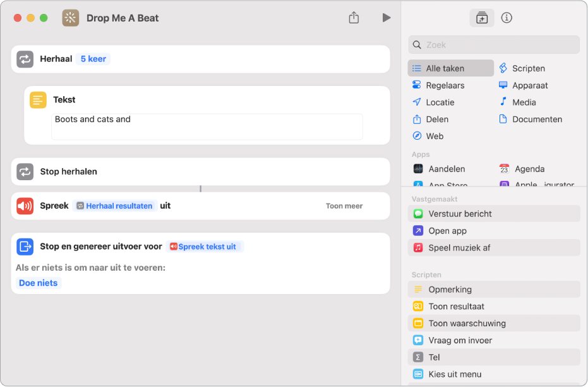
Task: Select the 'Herhaal resultaten' variable token
Action: point(114,206)
